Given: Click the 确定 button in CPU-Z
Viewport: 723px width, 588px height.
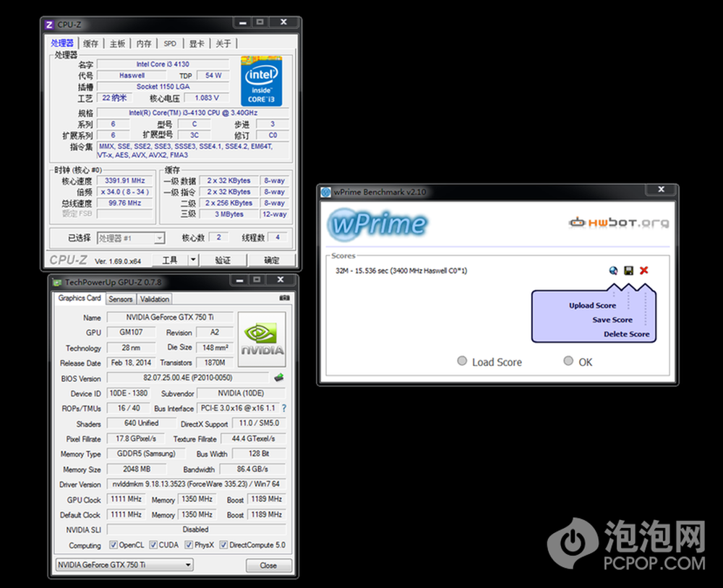Looking at the screenshot, I should coord(272,260).
